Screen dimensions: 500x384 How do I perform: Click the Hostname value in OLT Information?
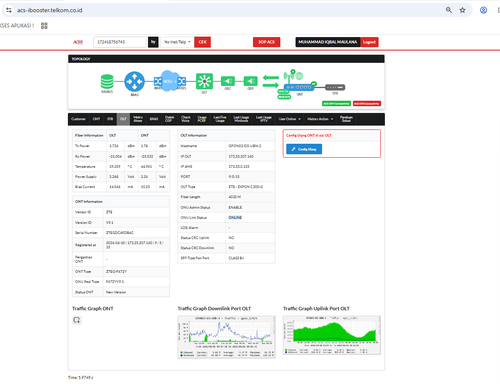click(245, 146)
